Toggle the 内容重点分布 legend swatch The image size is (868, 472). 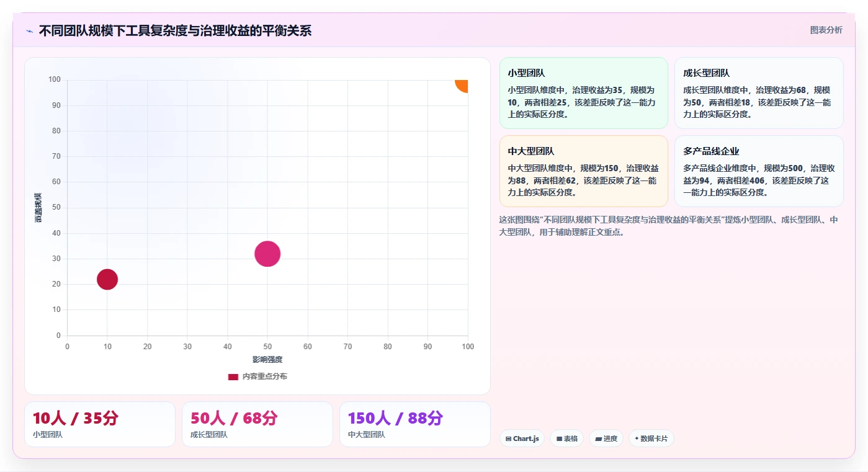[x=233, y=376]
